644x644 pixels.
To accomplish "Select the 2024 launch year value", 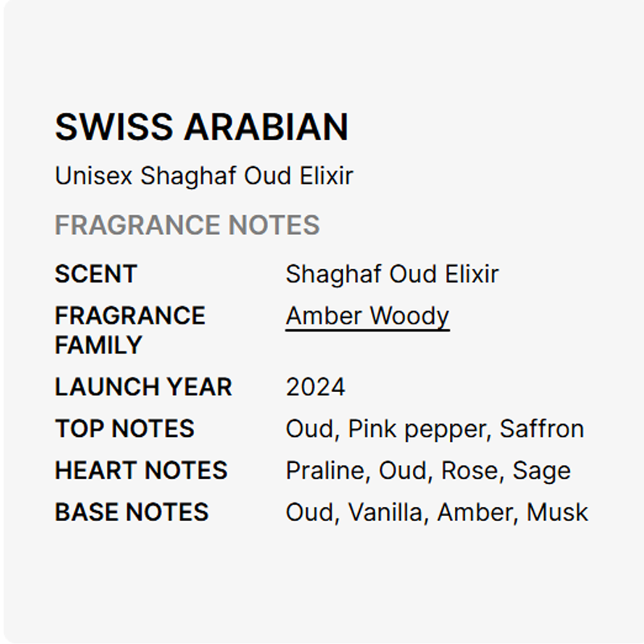I will (x=315, y=386).
